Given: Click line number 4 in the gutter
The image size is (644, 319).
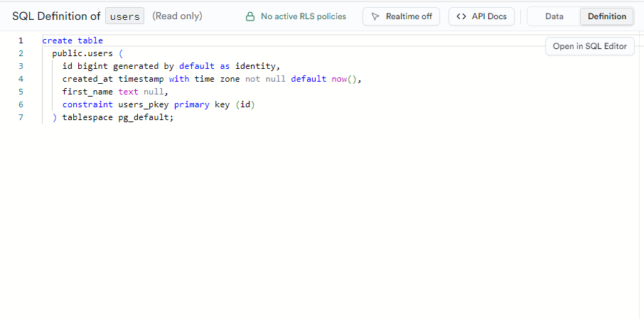Looking at the screenshot, I should [21, 79].
